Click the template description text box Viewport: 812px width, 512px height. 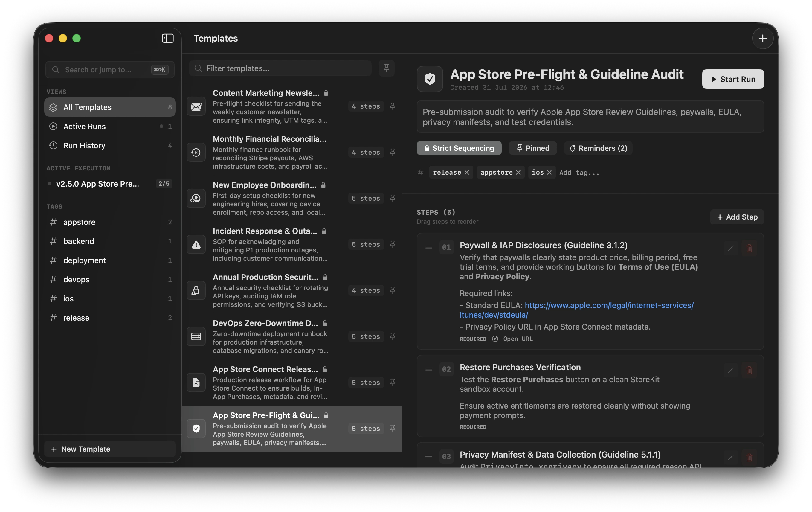click(x=590, y=117)
